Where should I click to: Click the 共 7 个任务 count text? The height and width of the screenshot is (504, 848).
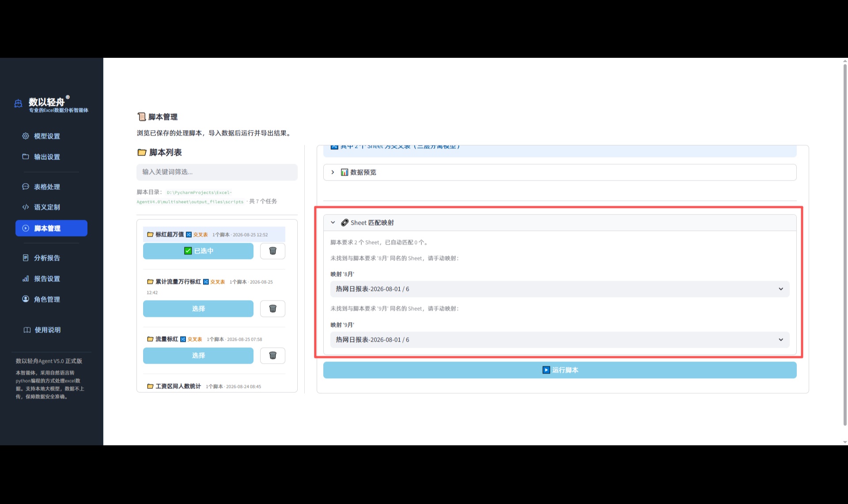[263, 201]
